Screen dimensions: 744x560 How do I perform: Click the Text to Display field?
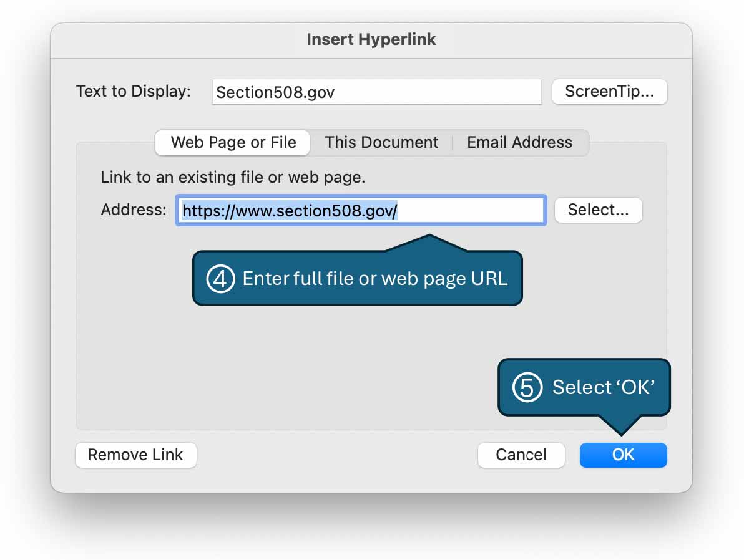pos(376,92)
